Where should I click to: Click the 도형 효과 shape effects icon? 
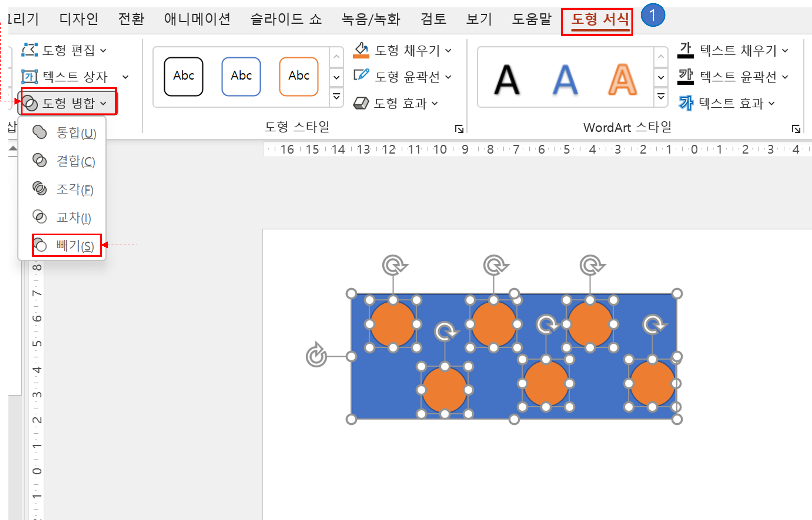361,103
